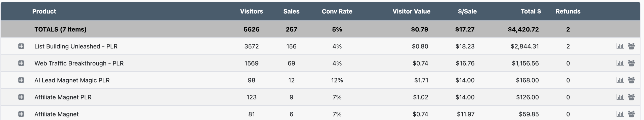Click the Visitor Value column header
The width and height of the screenshot is (644, 120).
[x=411, y=11]
